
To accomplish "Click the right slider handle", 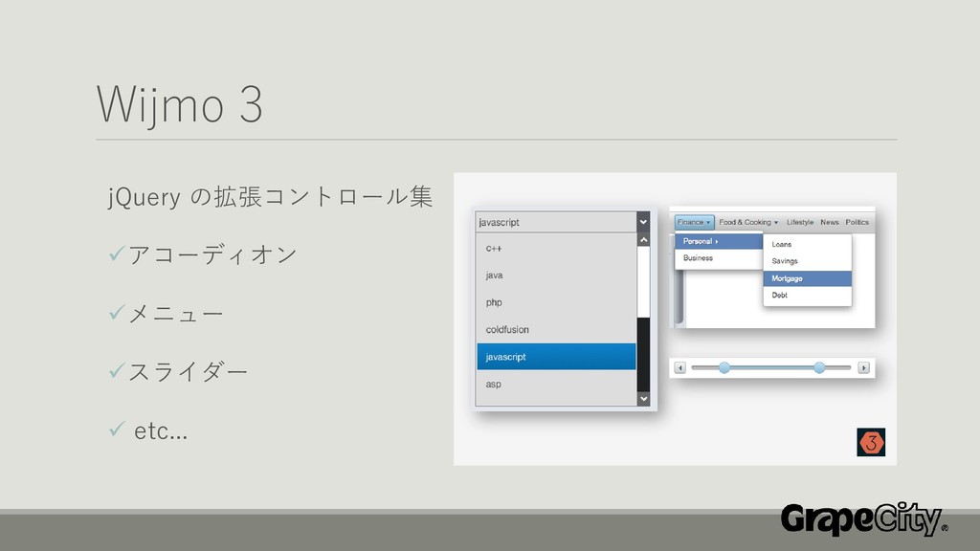I will point(819,368).
